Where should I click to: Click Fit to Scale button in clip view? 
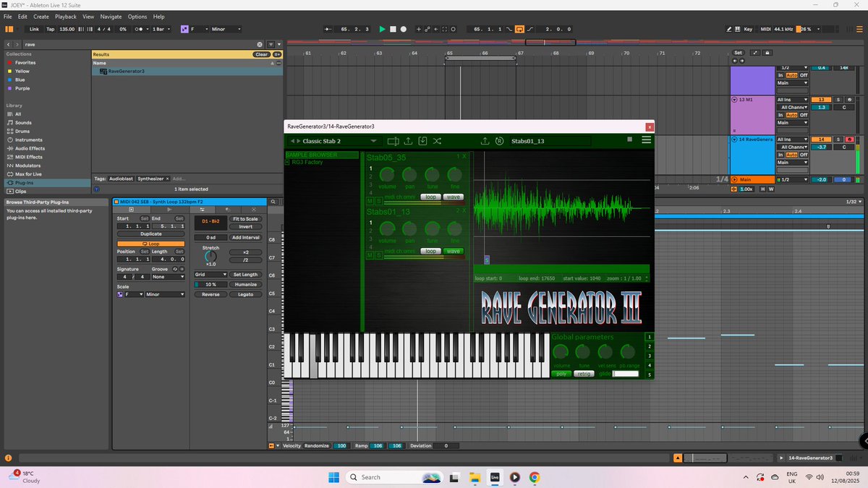click(x=245, y=218)
